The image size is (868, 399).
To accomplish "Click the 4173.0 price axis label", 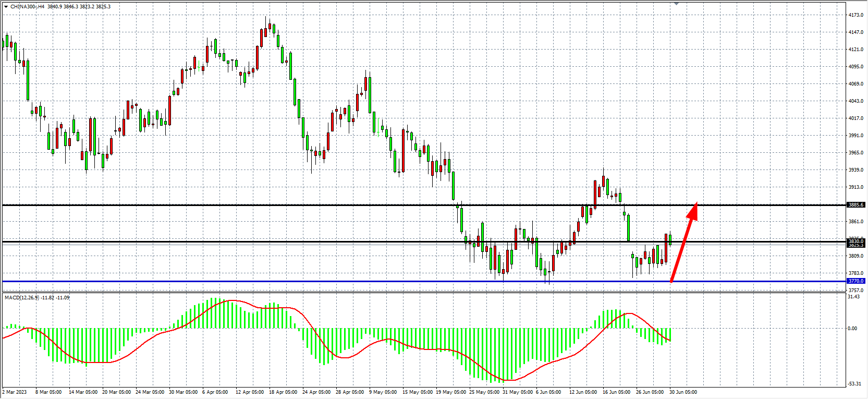I will pos(855,15).
